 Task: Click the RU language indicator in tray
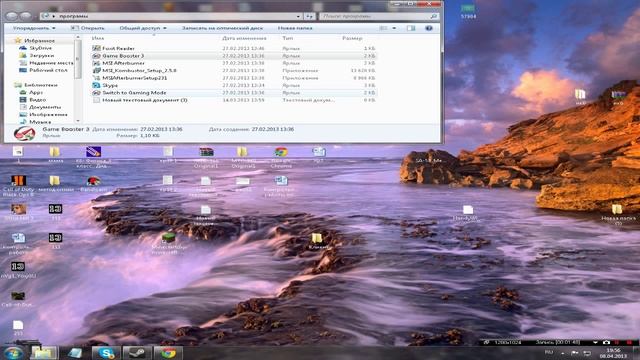pyautogui.click(x=549, y=352)
